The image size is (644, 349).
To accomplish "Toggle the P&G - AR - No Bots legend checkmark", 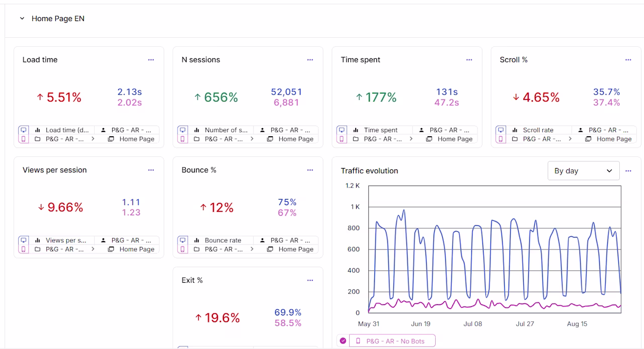I will 343,341.
